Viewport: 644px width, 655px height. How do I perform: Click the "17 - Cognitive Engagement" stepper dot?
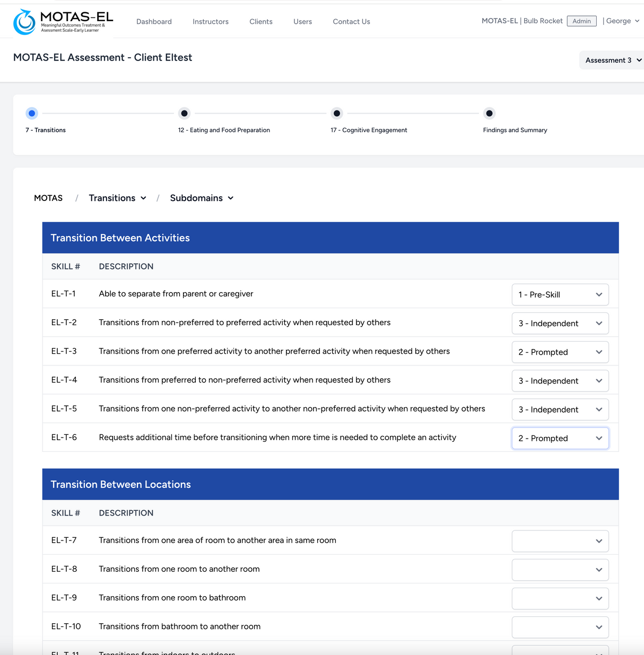click(337, 113)
